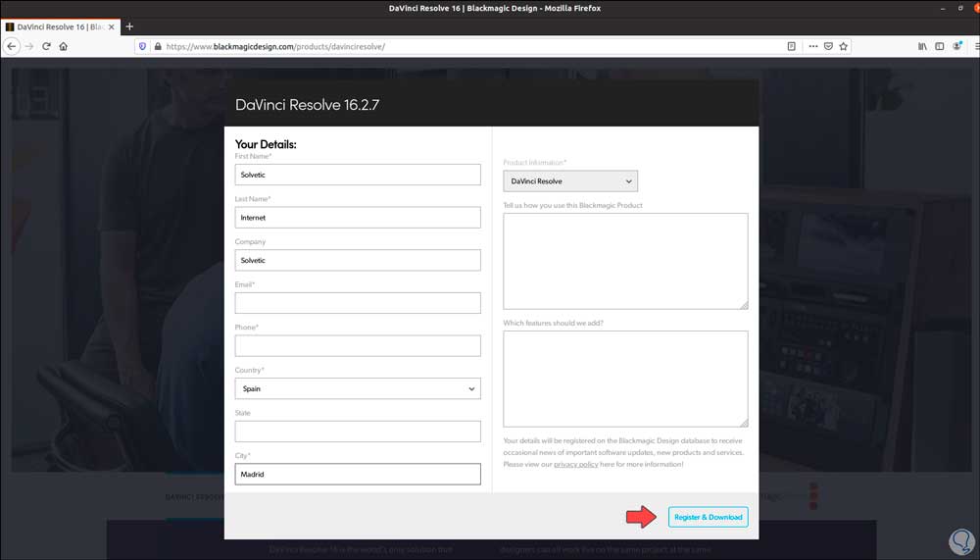Focus the empty State field

pyautogui.click(x=358, y=432)
